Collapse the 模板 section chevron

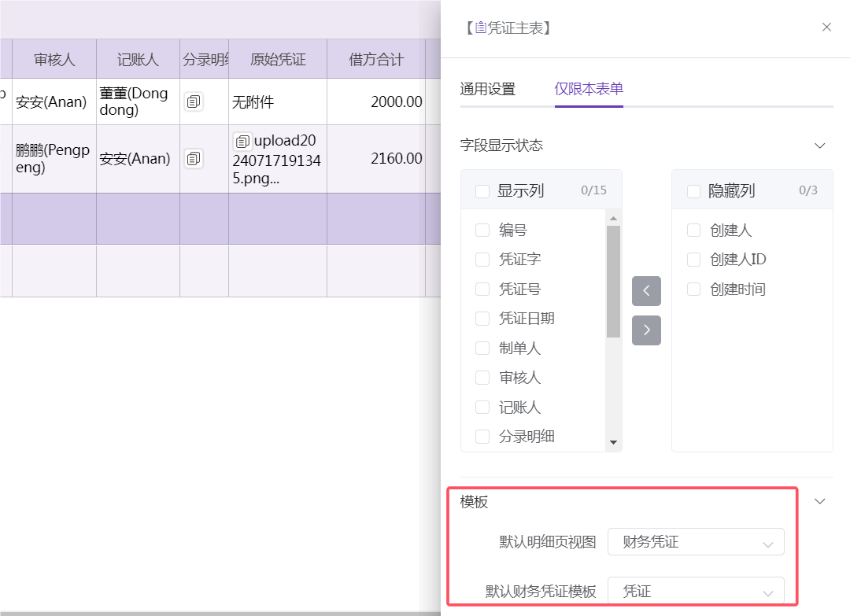819,502
